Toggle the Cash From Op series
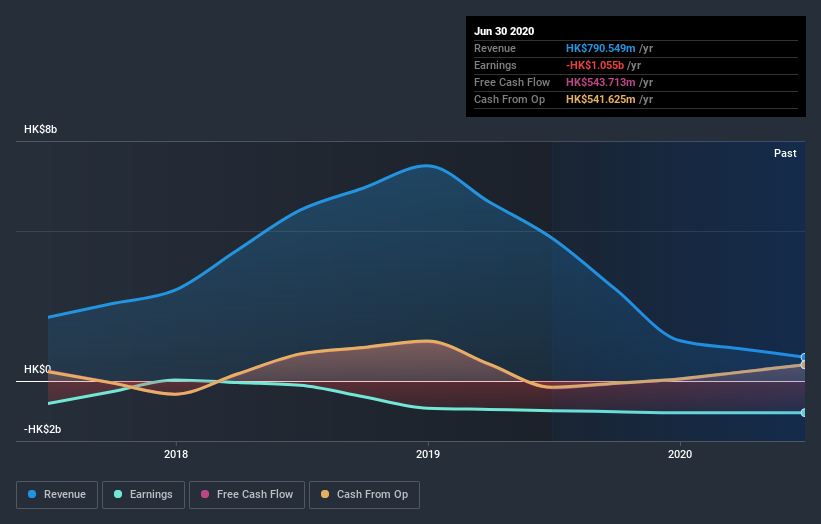Screen dimensions: 821x524 (364, 495)
